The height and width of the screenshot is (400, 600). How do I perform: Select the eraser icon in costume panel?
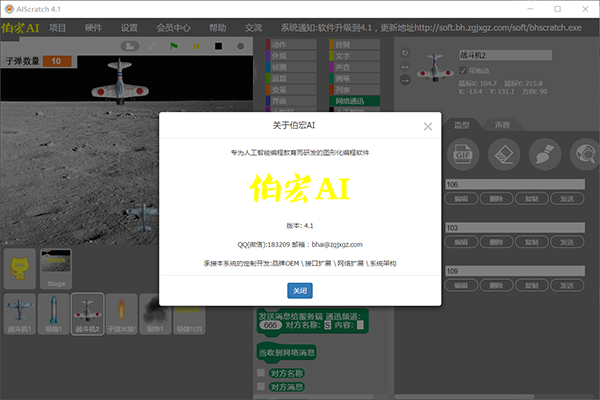[504, 156]
